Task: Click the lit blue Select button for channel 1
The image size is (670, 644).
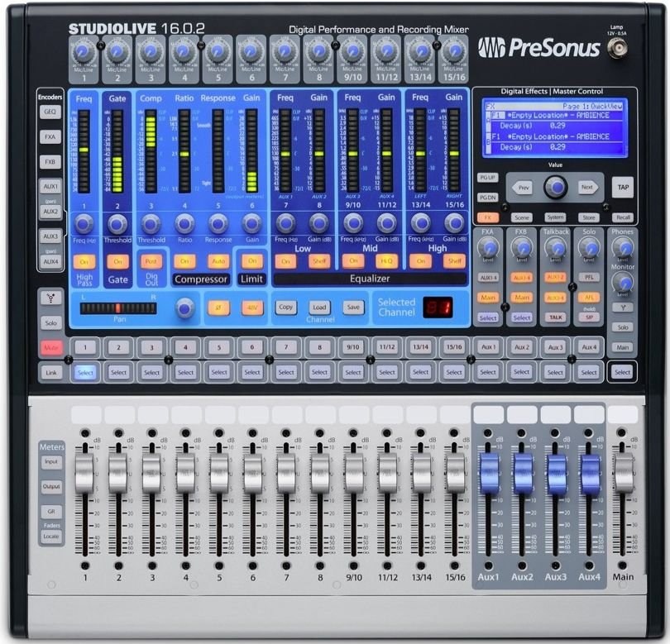Action: (x=84, y=372)
